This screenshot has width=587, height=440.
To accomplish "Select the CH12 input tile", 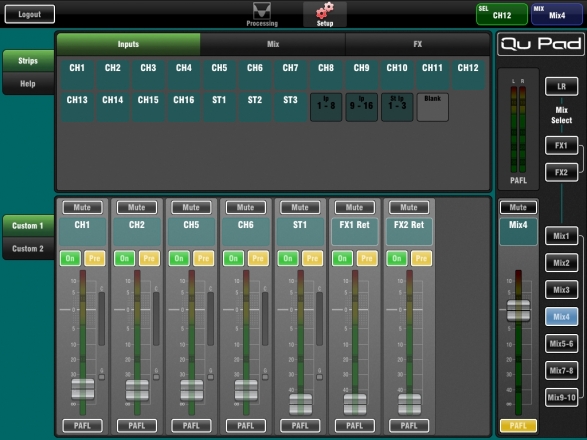I will [x=468, y=75].
